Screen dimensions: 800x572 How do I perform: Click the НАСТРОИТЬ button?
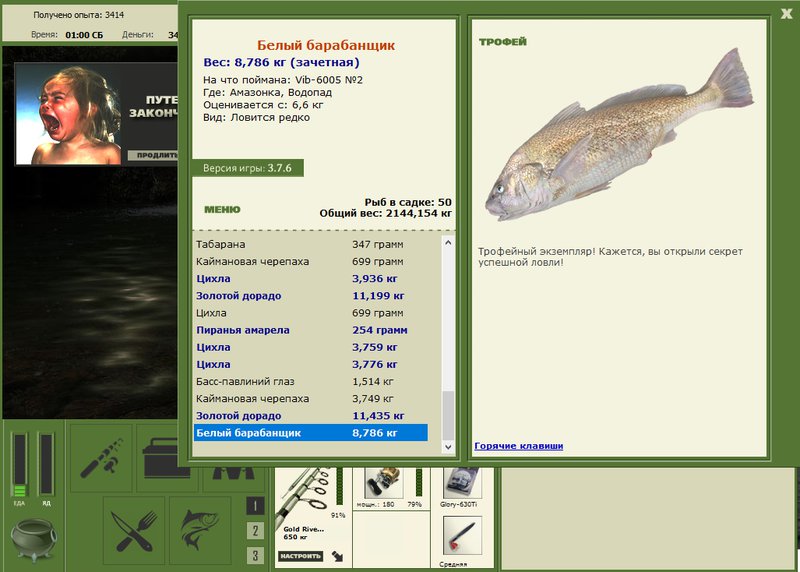pos(301,556)
